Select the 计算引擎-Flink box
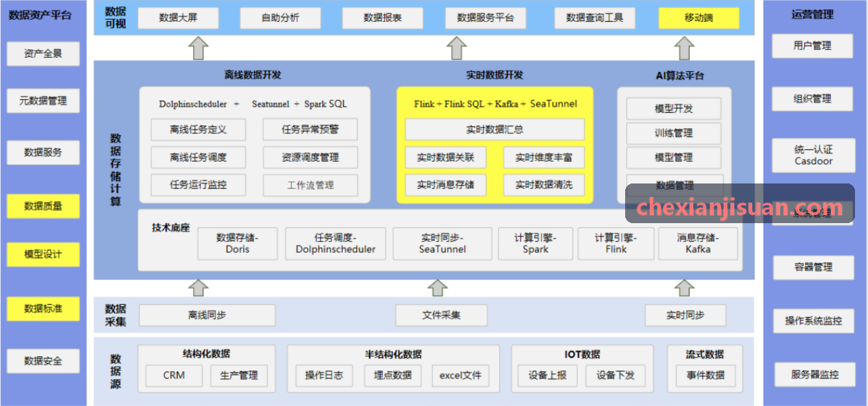 click(x=616, y=244)
